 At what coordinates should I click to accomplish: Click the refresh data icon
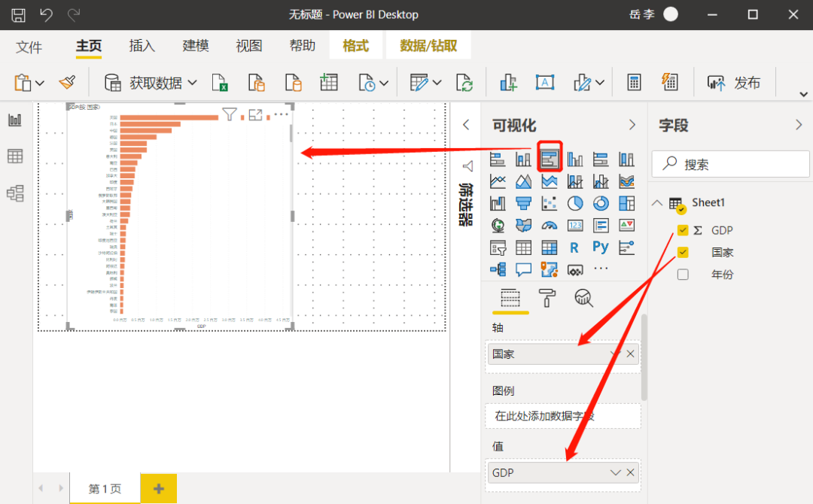[x=464, y=82]
